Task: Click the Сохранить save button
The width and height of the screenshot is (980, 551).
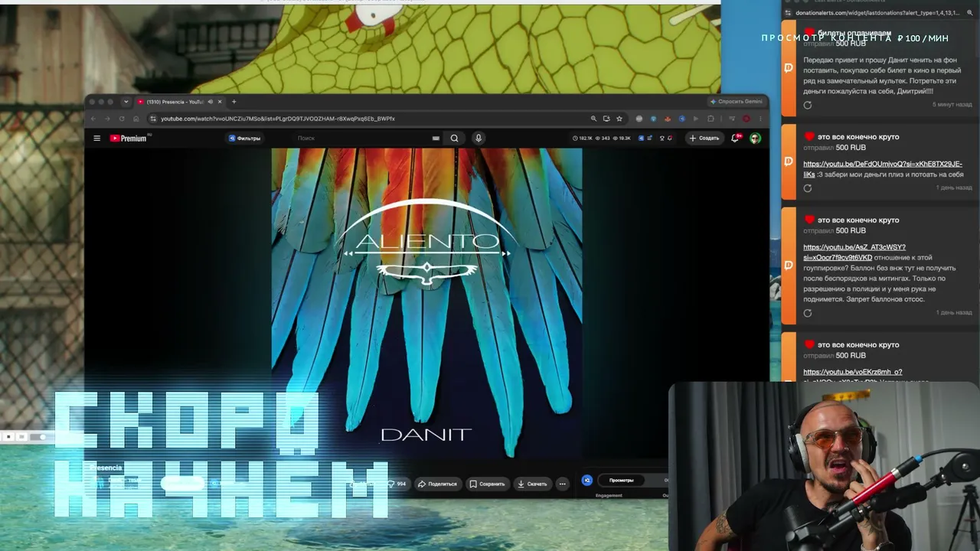Action: (x=487, y=484)
